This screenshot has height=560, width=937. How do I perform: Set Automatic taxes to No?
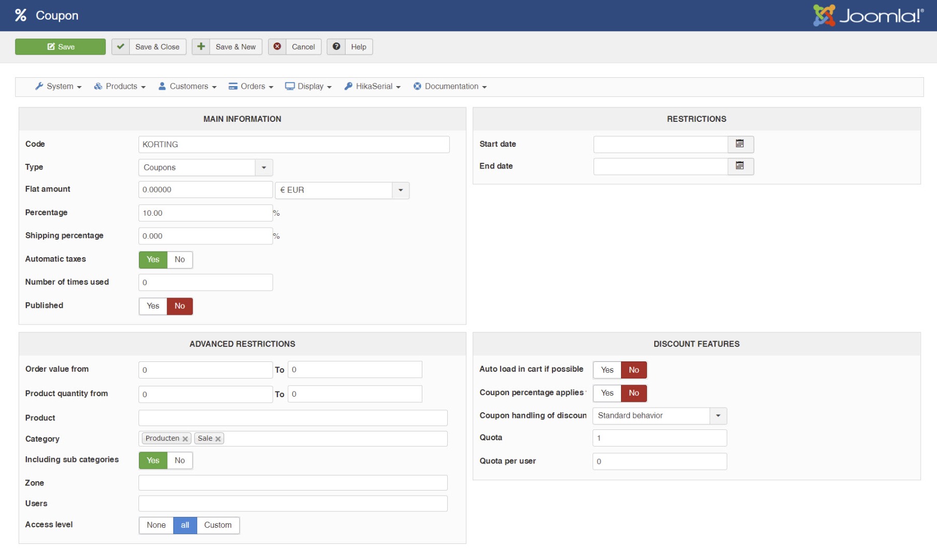click(180, 260)
